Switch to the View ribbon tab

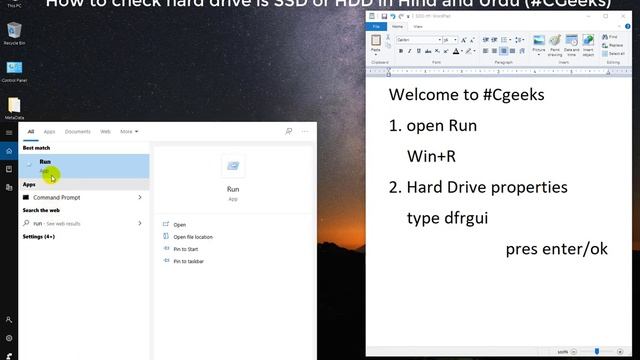coord(418,27)
